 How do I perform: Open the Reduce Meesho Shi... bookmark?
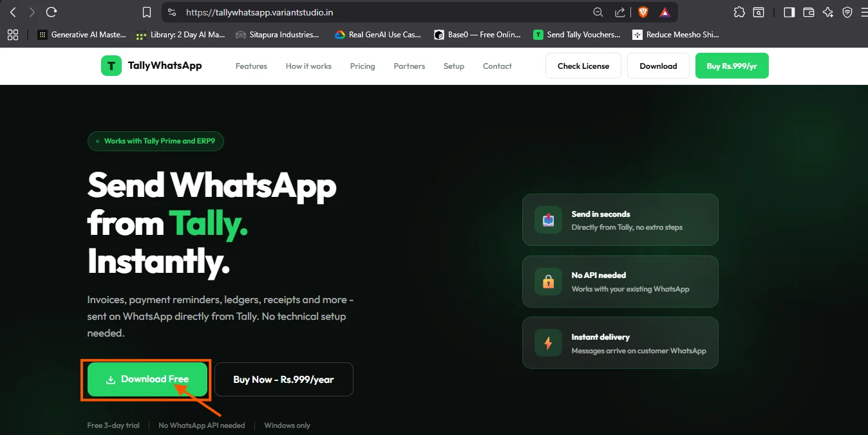coord(676,35)
